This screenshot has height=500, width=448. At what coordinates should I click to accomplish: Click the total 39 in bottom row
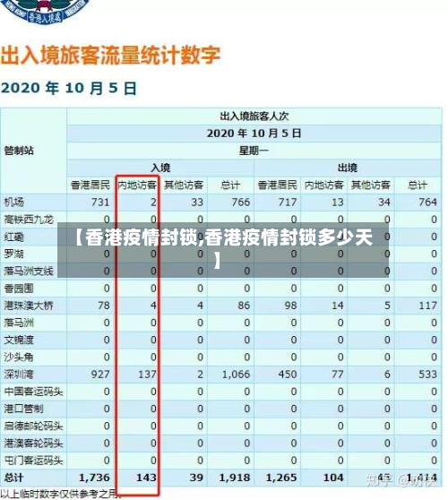[x=196, y=478]
